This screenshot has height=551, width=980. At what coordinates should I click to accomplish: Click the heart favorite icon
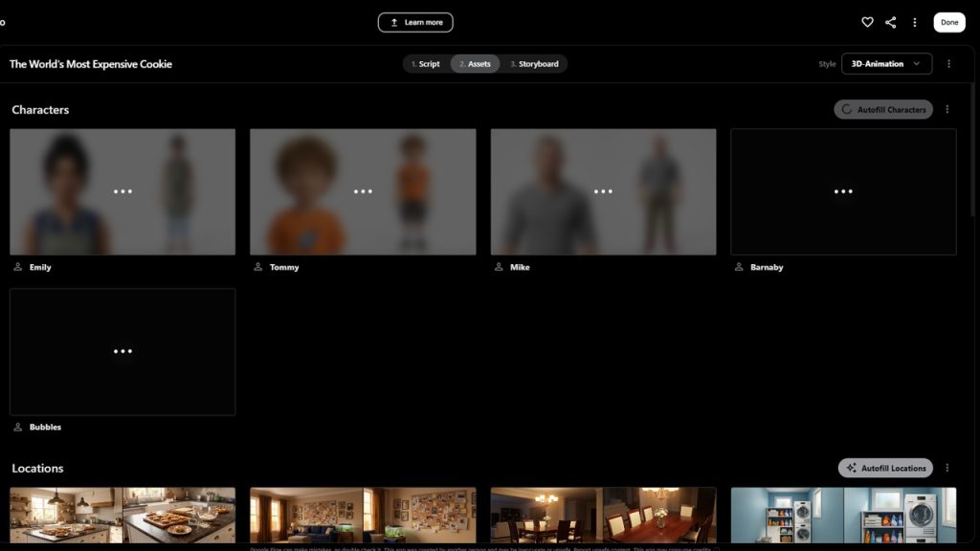(867, 22)
